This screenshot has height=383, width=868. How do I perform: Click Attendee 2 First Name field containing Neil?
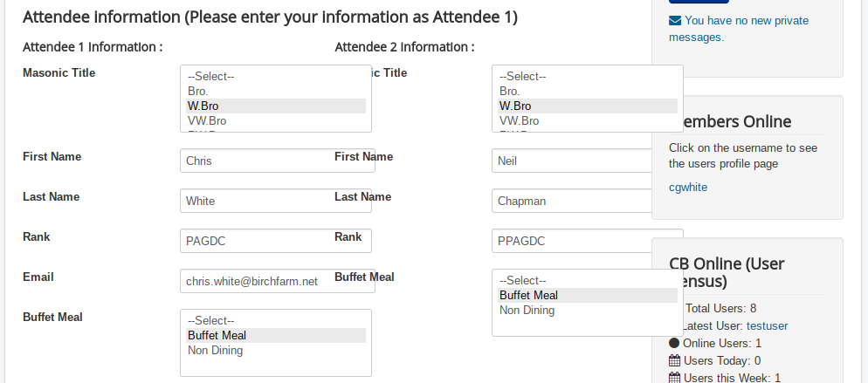[572, 161]
